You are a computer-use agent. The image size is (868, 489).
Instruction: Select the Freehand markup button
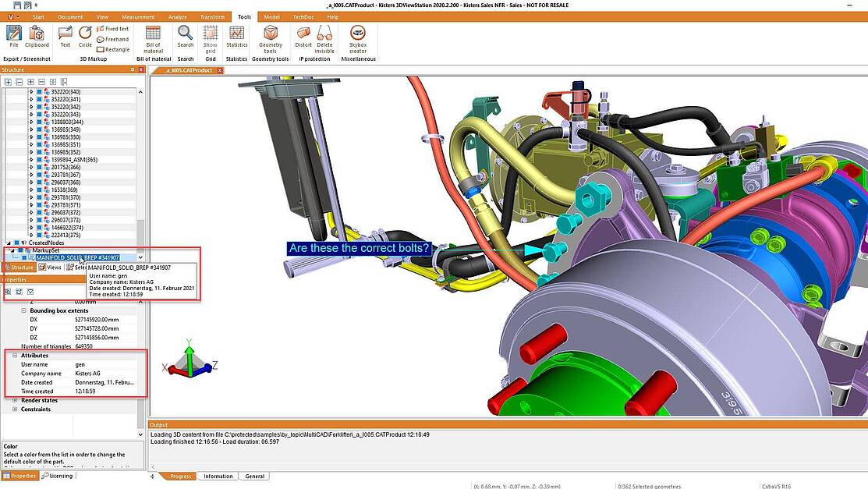112,39
